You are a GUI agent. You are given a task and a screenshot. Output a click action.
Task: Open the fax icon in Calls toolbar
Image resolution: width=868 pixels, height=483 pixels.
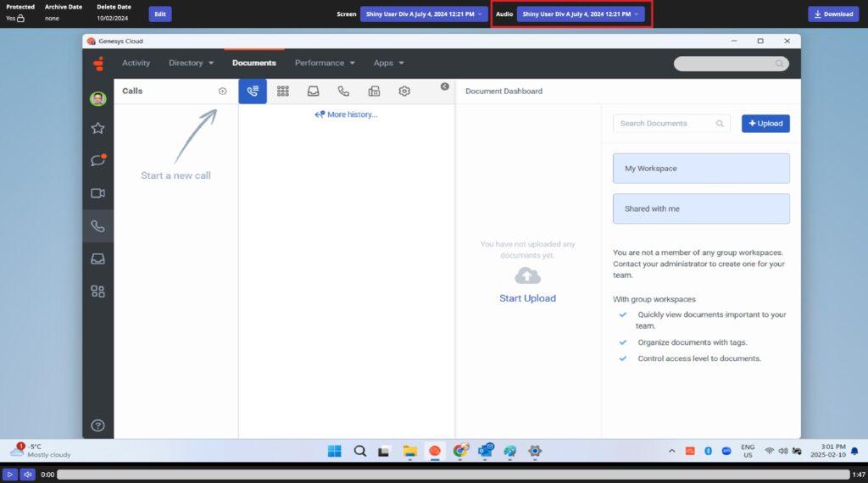[374, 92]
